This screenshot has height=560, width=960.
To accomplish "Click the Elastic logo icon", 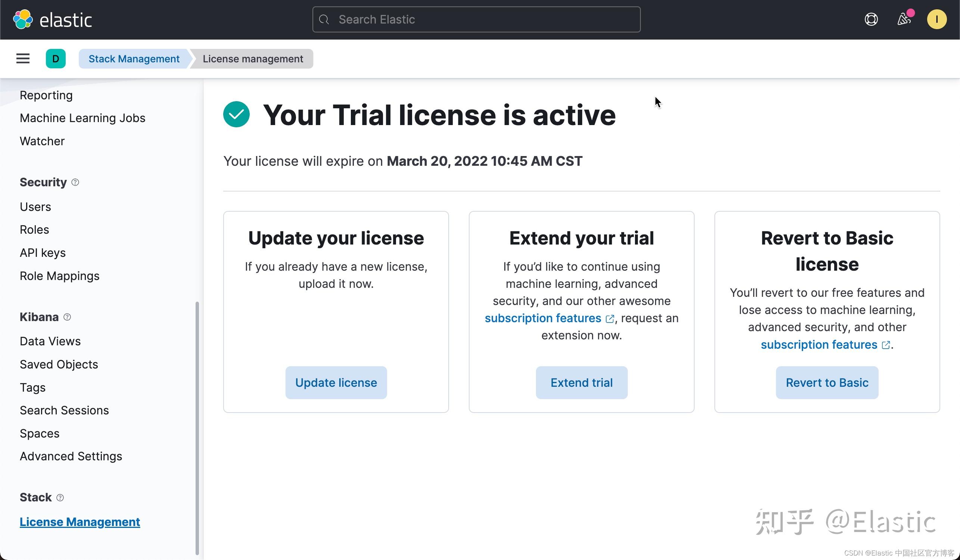I will 23,19.
